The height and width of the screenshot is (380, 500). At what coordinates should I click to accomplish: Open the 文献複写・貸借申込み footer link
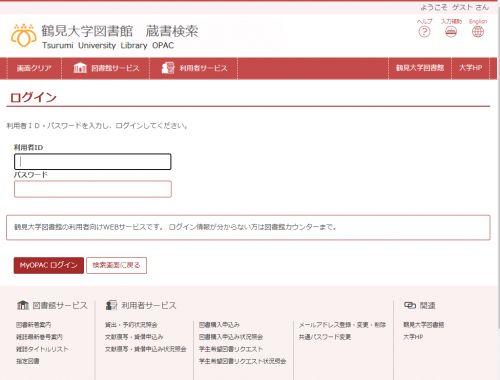tap(134, 337)
